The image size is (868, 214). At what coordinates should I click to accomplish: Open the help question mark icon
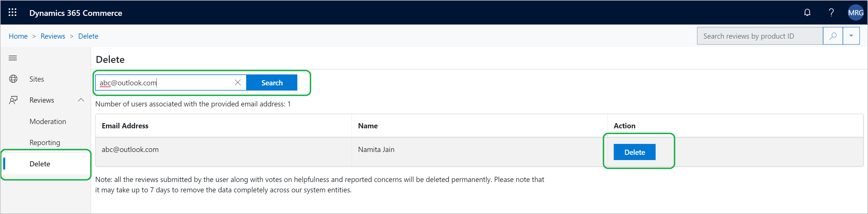[x=831, y=13]
